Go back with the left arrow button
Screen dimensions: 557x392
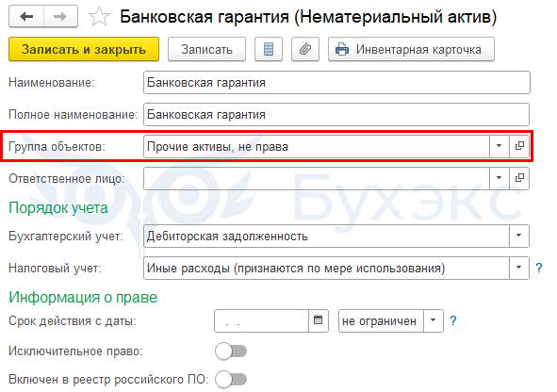[26, 16]
